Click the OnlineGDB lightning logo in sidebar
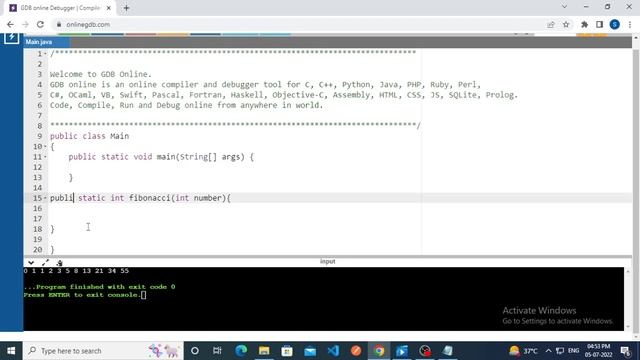This screenshot has height=360, width=640. (11, 37)
